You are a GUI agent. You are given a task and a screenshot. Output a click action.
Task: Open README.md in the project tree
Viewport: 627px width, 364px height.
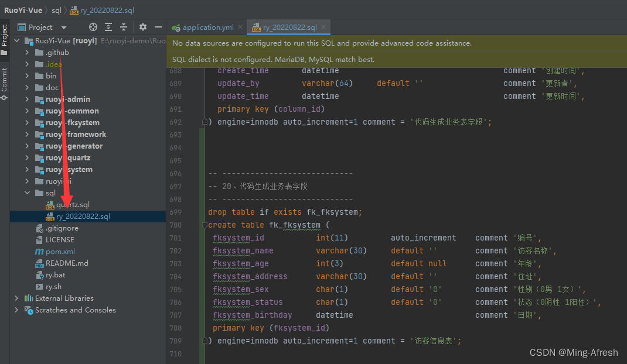click(x=66, y=263)
